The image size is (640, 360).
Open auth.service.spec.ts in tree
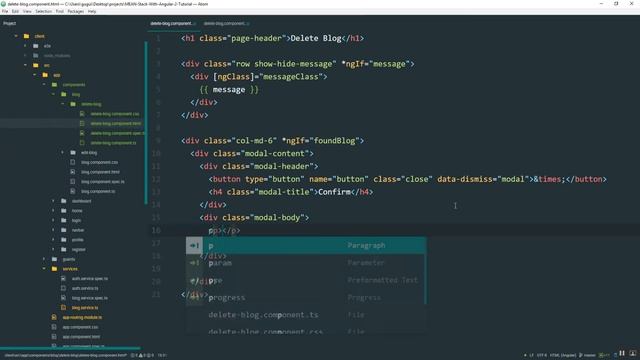[90, 279]
